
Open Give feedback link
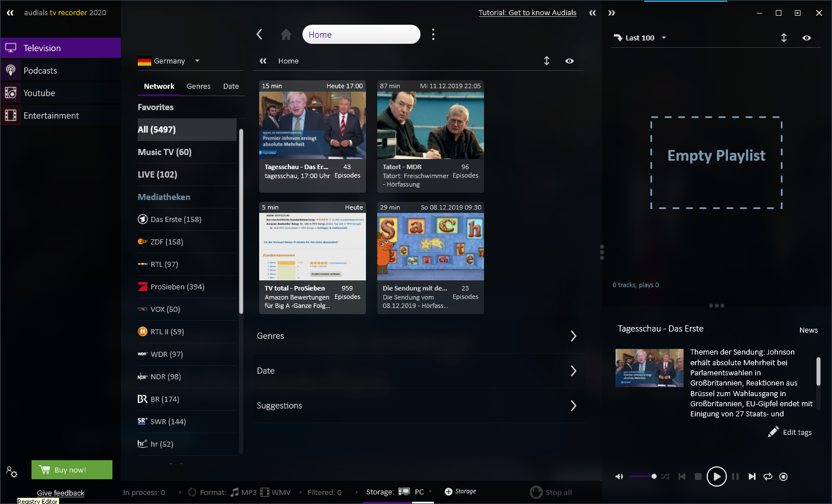click(x=61, y=493)
